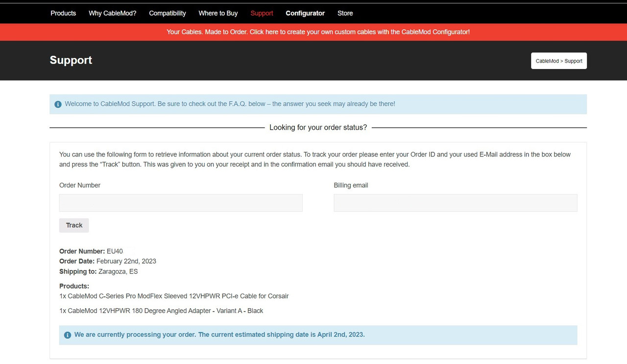Image resolution: width=627 pixels, height=364 pixels.
Task: Click the Welcome to CableMod Support notice text
Action: (230, 104)
